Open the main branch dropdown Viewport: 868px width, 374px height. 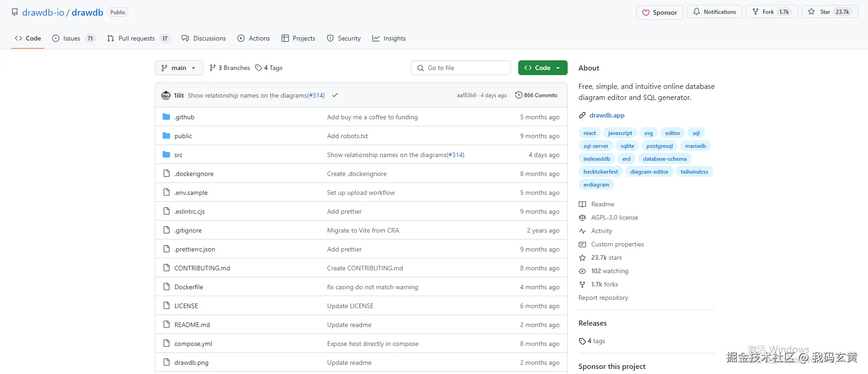point(179,68)
